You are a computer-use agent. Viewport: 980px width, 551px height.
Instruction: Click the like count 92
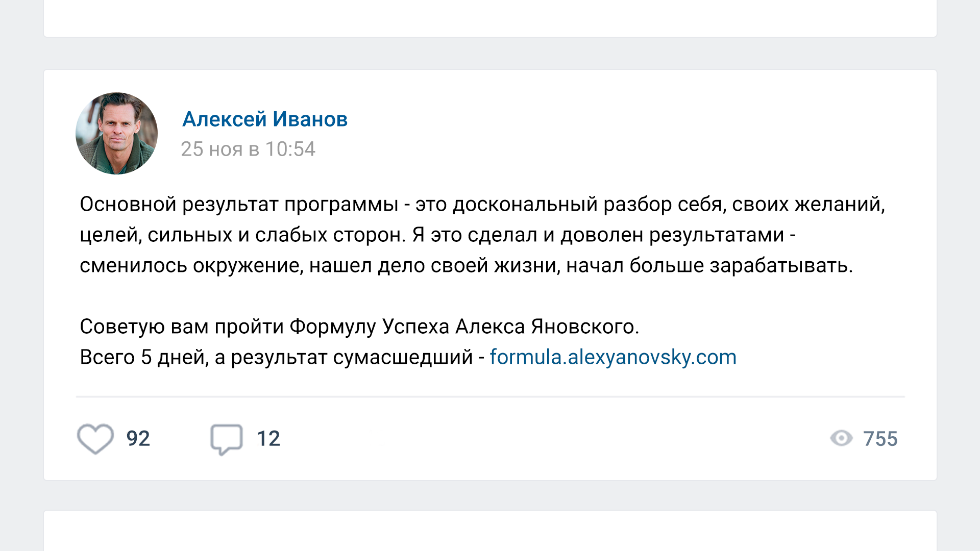[x=138, y=439]
